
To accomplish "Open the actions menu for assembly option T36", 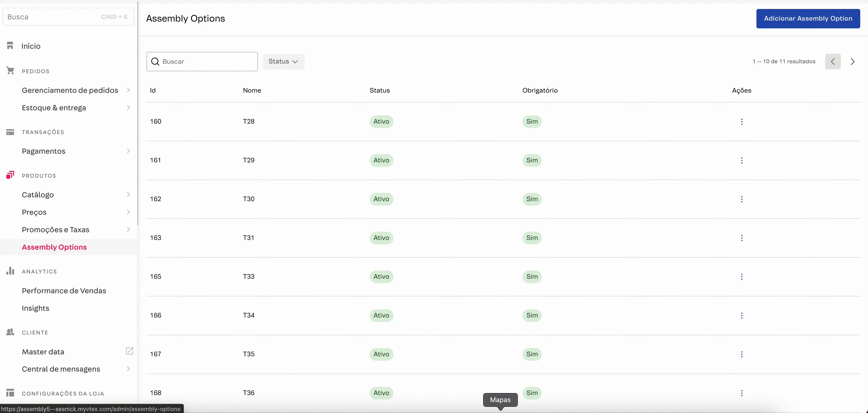I will tap(742, 393).
